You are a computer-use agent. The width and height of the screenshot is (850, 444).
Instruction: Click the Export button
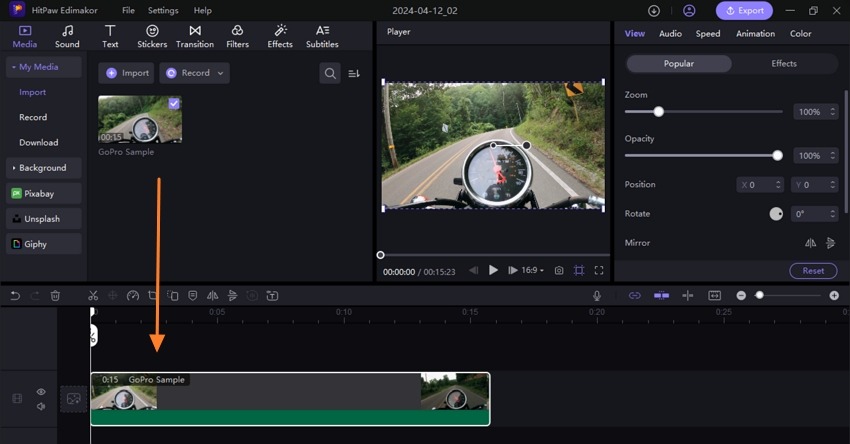(744, 10)
